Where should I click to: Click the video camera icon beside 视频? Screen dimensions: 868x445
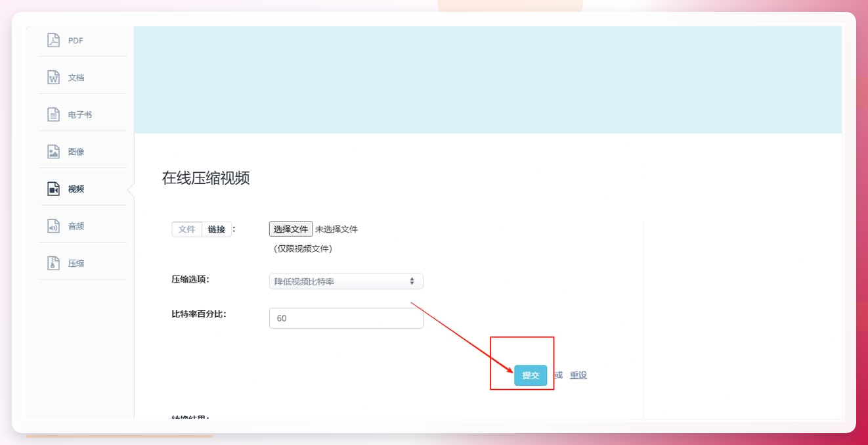point(53,189)
